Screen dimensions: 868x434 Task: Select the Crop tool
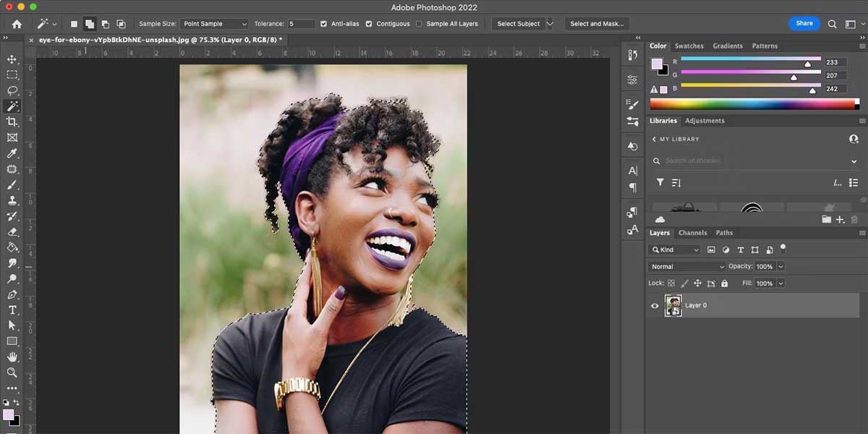pyautogui.click(x=12, y=122)
